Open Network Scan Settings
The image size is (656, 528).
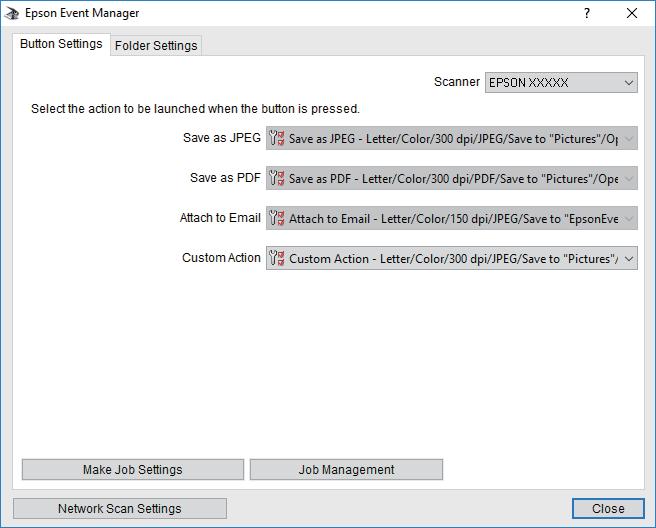[x=120, y=508]
